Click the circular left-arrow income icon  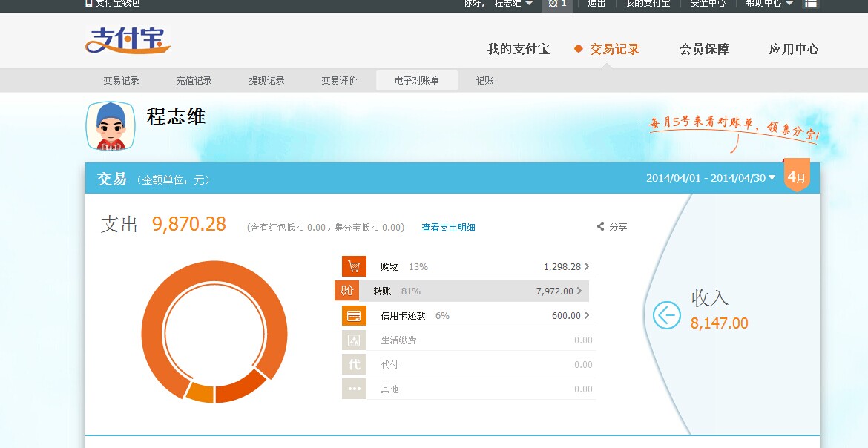click(666, 316)
